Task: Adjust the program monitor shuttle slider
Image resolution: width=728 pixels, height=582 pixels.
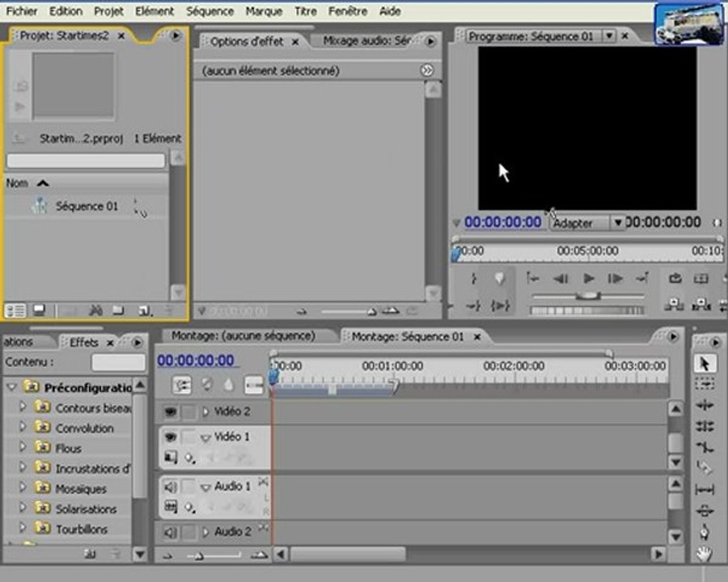Action: [x=588, y=296]
